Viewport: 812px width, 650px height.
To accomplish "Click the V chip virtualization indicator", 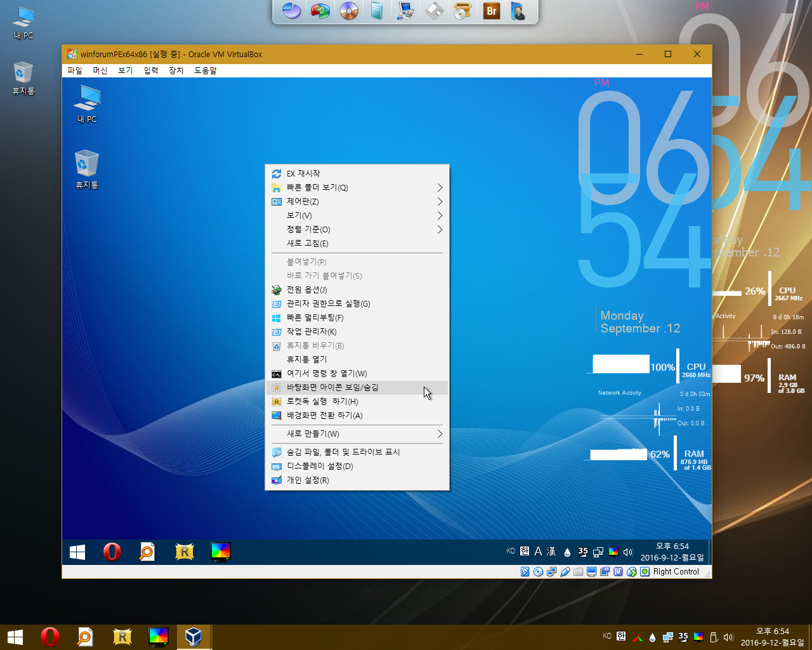I will pos(618,571).
